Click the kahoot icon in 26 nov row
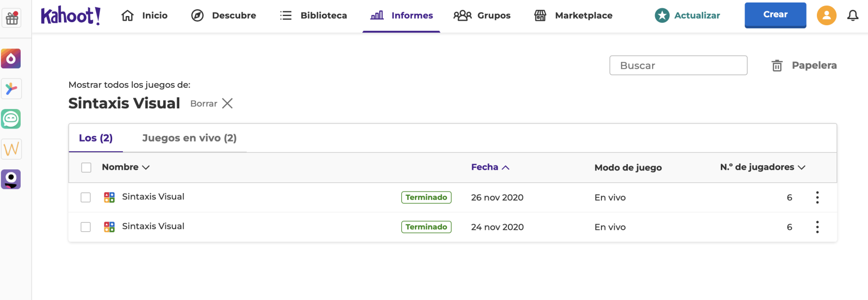The height and width of the screenshot is (300, 868). [110, 197]
